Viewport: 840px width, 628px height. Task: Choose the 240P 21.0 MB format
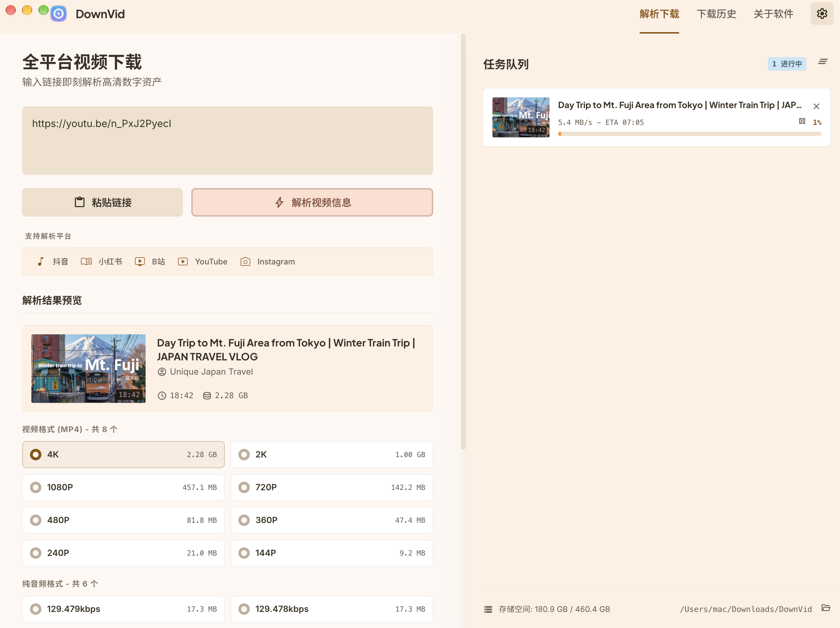pos(123,553)
